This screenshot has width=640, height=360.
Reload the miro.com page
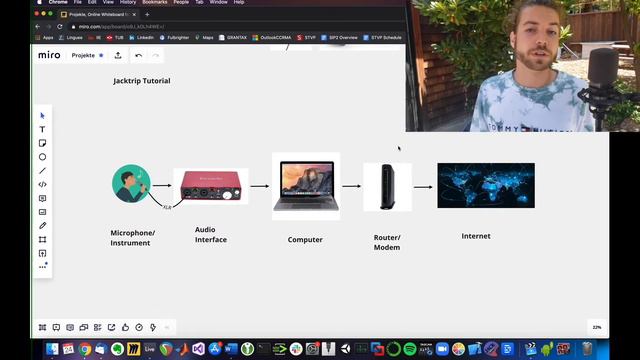coord(60,27)
